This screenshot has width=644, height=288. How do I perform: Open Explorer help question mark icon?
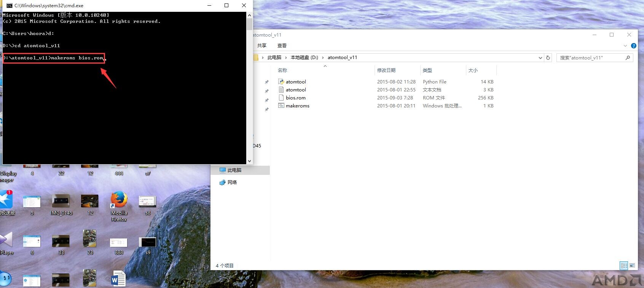[x=634, y=46]
